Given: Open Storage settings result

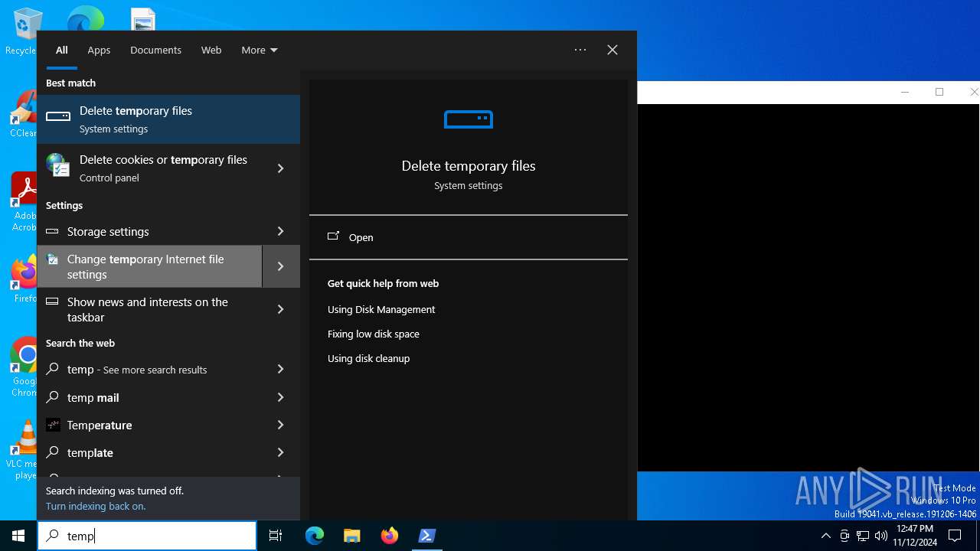Looking at the screenshot, I should click(x=150, y=231).
